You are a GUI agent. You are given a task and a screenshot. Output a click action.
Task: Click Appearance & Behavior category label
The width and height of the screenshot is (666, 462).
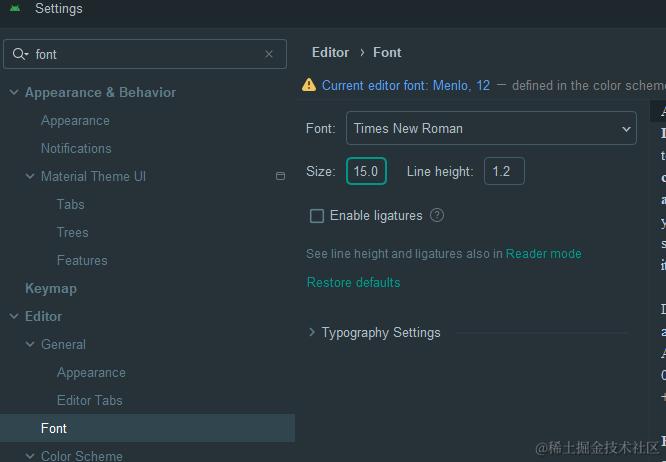click(100, 92)
